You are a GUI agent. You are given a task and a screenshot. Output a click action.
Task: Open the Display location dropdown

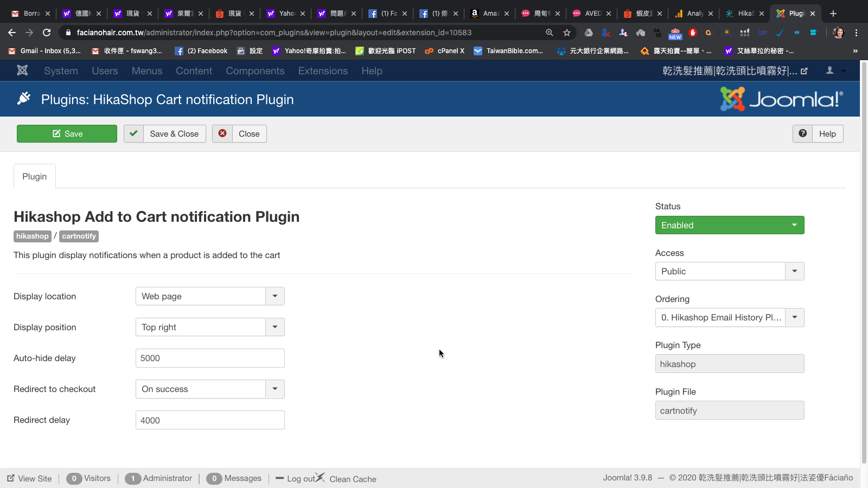click(x=210, y=296)
